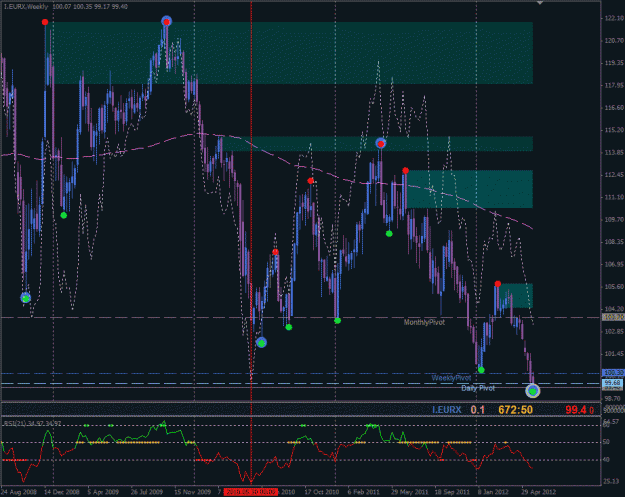Select the blue-circled red marker at the July 2009 peak
The width and height of the screenshot is (625, 497).
[x=167, y=22]
